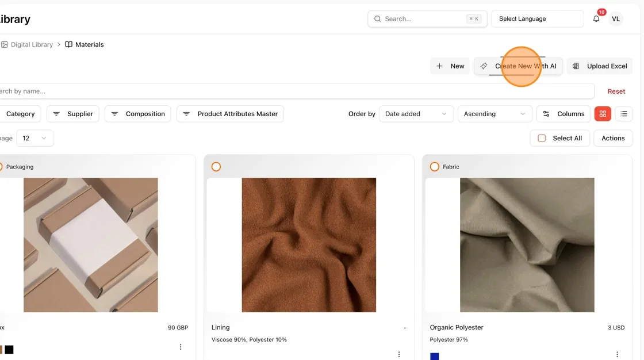644x360 pixels.
Task: Open the beige Organic Polyester thumbnail
Action: (527, 245)
